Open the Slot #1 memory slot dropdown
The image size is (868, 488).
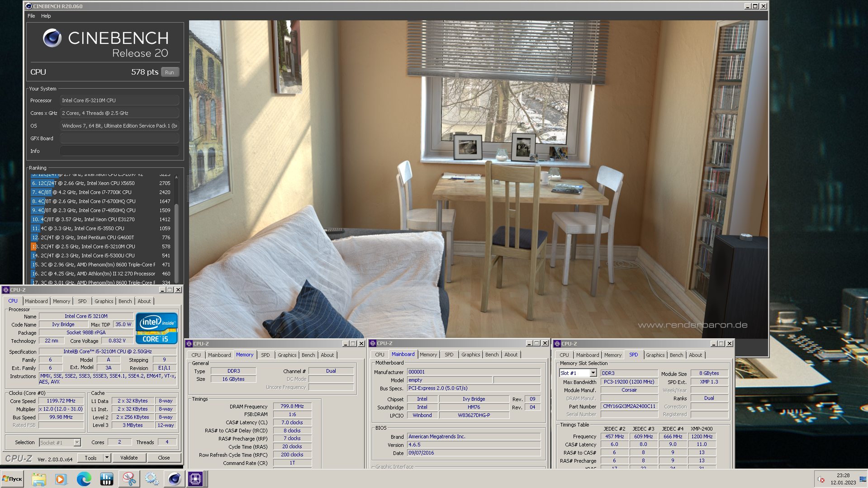[593, 373]
